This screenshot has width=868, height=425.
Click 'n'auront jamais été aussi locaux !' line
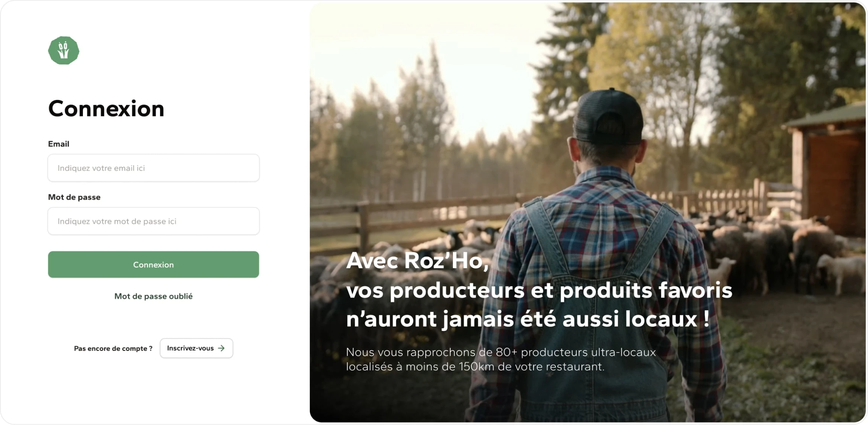click(x=528, y=319)
